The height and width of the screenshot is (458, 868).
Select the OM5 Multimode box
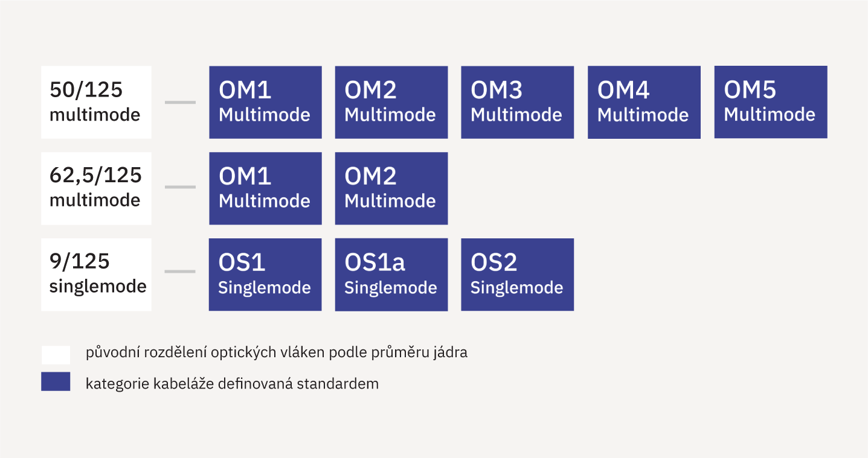[x=770, y=102]
